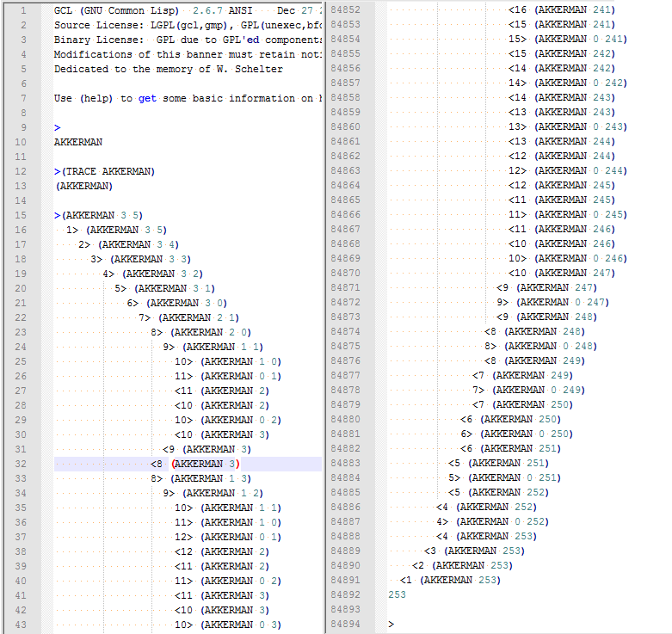Click the result '253' on line 84892
Image resolution: width=672 pixels, height=634 pixels.
(397, 594)
